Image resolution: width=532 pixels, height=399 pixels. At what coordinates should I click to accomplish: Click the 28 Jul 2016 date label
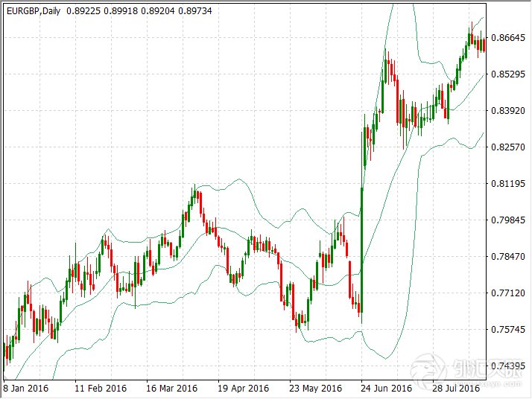[x=455, y=389]
